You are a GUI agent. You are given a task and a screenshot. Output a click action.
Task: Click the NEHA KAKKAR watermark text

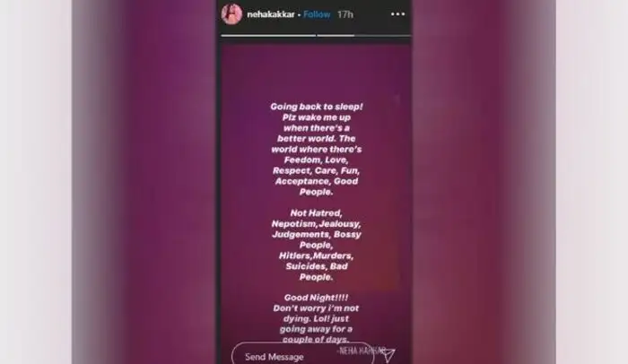[x=362, y=351]
